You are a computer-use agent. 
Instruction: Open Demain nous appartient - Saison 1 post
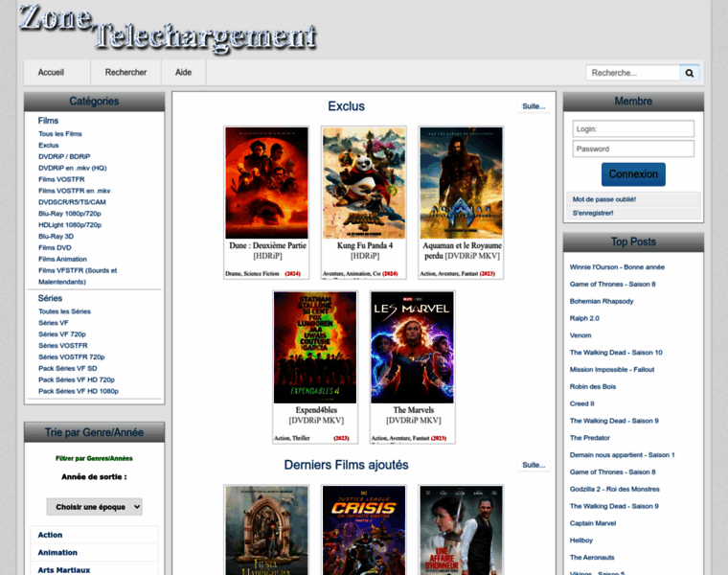coord(622,455)
